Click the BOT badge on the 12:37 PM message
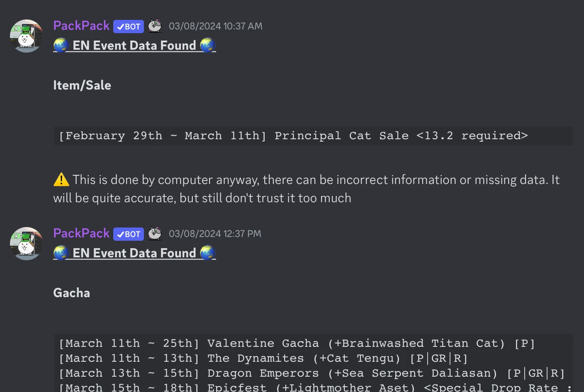 [129, 234]
